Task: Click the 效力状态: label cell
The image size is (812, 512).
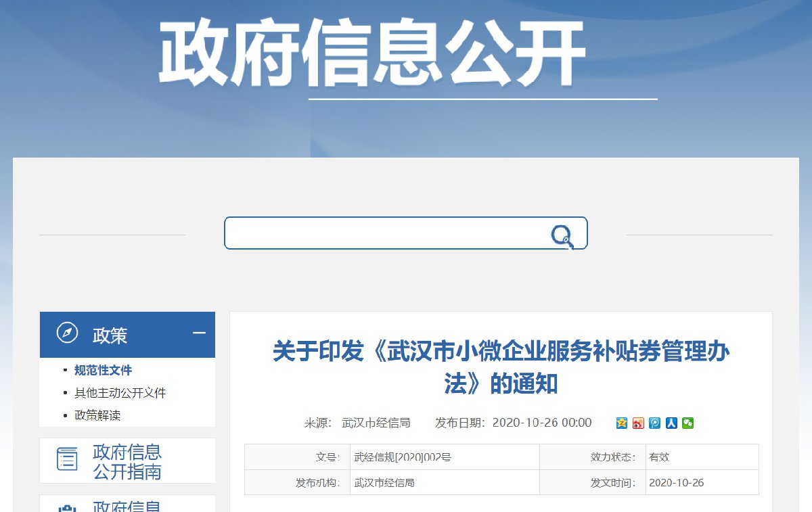Action: [x=593, y=457]
